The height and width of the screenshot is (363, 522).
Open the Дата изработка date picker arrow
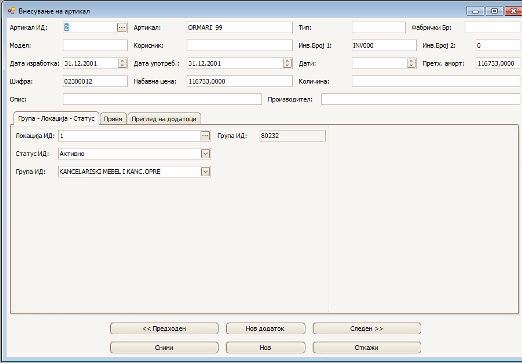point(122,63)
